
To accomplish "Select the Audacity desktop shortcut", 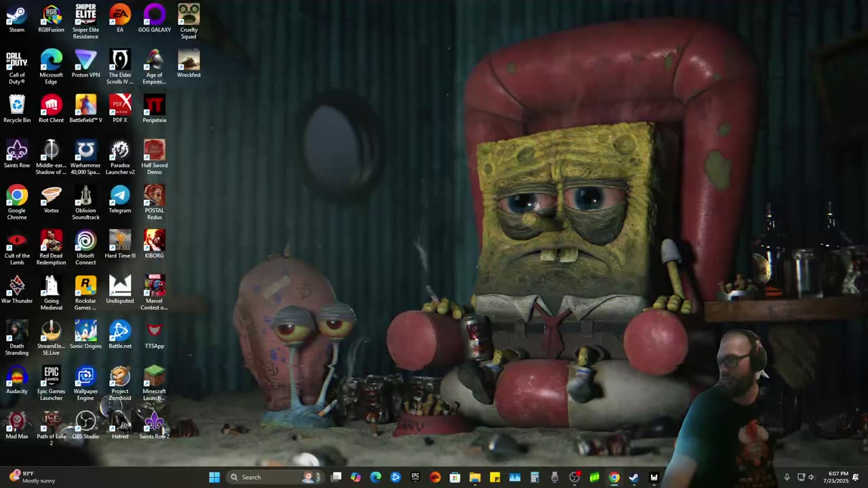I will (x=17, y=380).
